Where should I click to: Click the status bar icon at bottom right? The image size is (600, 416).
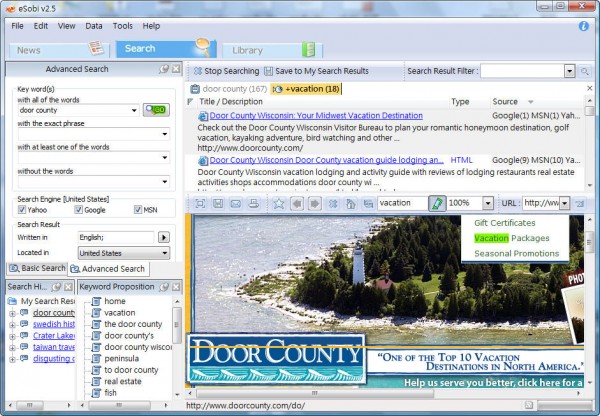tap(528, 405)
